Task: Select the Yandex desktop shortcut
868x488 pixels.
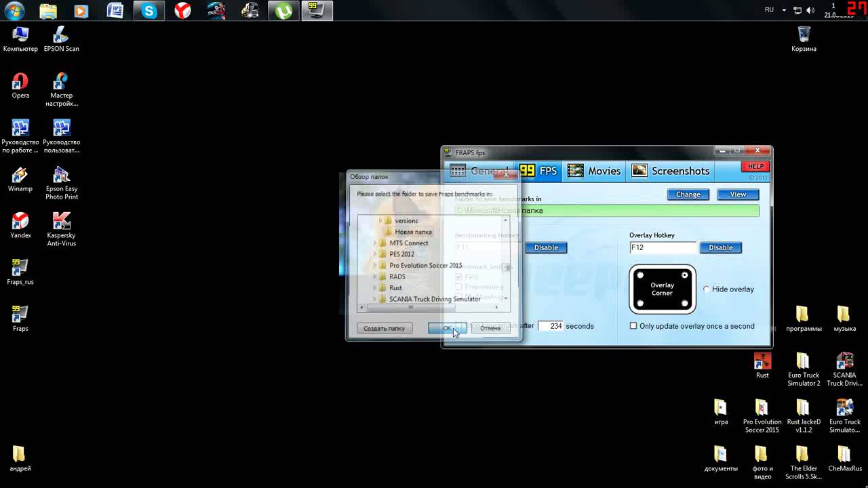Action: [x=20, y=226]
